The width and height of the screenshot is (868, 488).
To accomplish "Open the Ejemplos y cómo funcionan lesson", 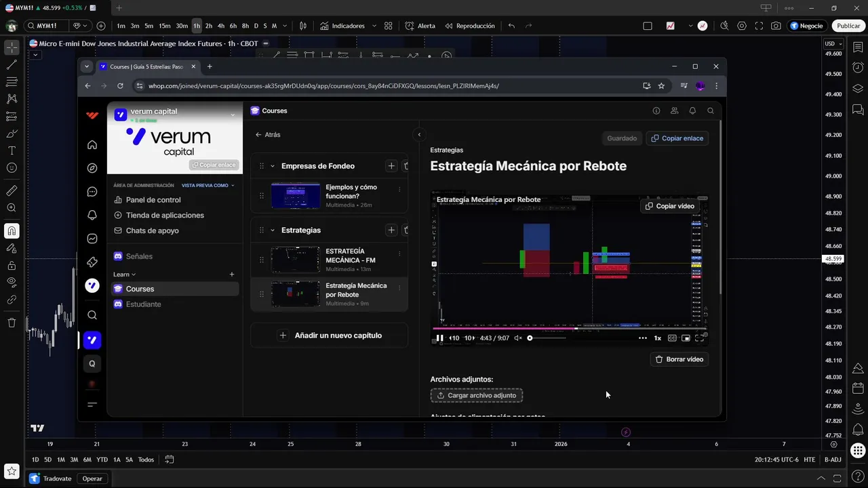I will (x=330, y=196).
